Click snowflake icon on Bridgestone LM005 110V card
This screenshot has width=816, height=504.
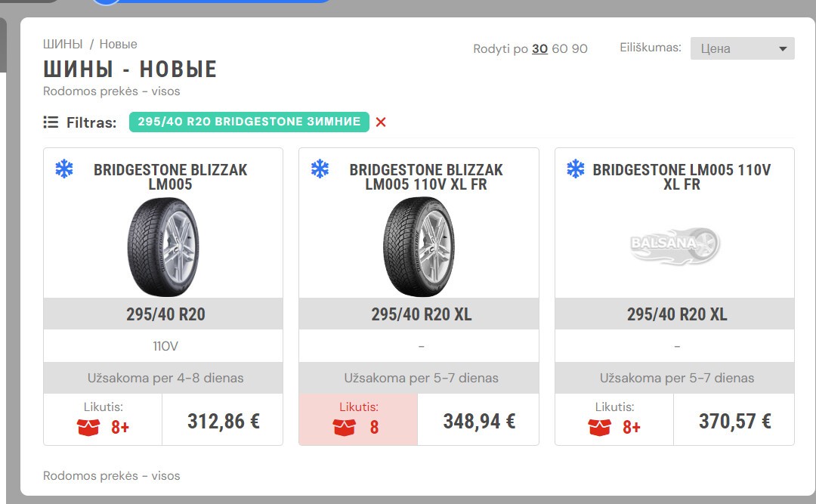point(576,169)
